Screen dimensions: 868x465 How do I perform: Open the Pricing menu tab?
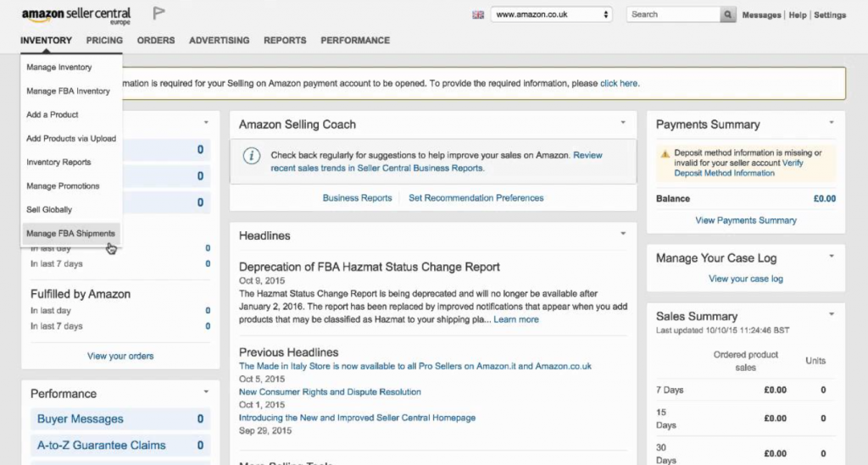pos(104,41)
